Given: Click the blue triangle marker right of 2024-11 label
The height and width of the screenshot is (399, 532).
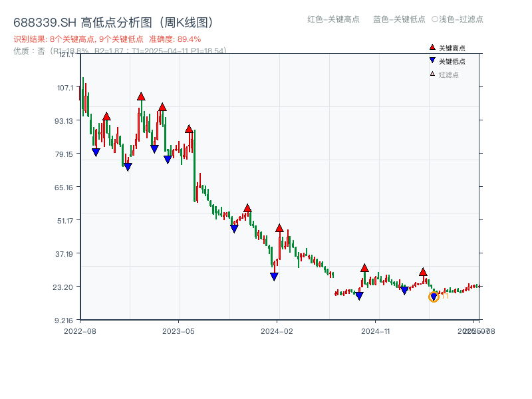Looking at the screenshot, I should point(403,289).
